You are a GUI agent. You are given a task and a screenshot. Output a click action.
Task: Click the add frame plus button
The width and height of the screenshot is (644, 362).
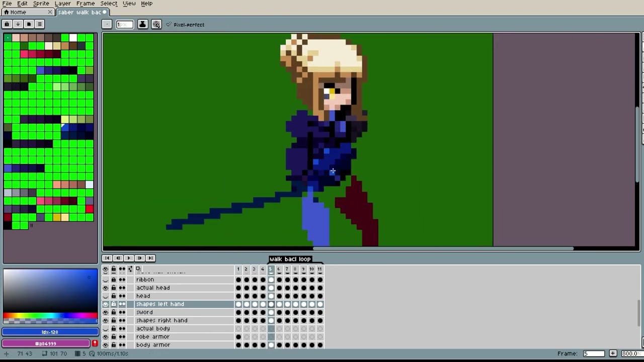(x=613, y=353)
